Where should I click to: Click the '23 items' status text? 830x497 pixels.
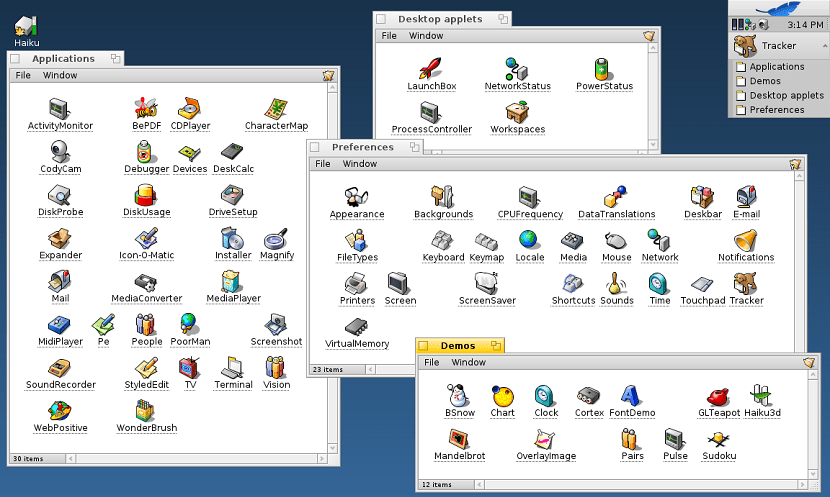tap(328, 369)
